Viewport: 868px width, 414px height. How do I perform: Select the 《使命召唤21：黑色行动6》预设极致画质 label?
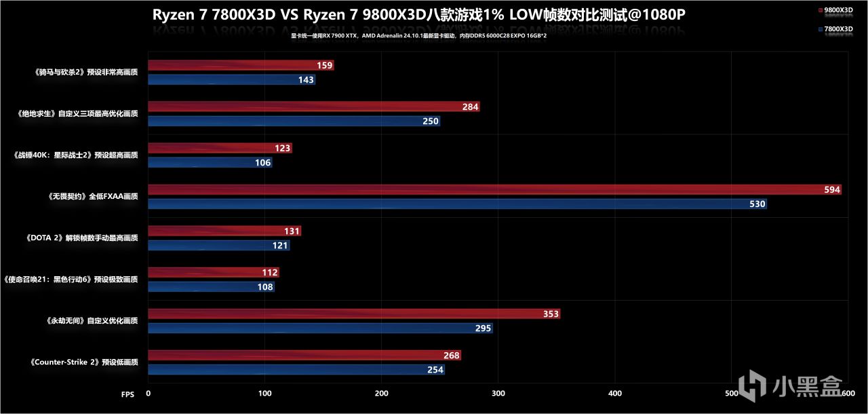[70, 279]
